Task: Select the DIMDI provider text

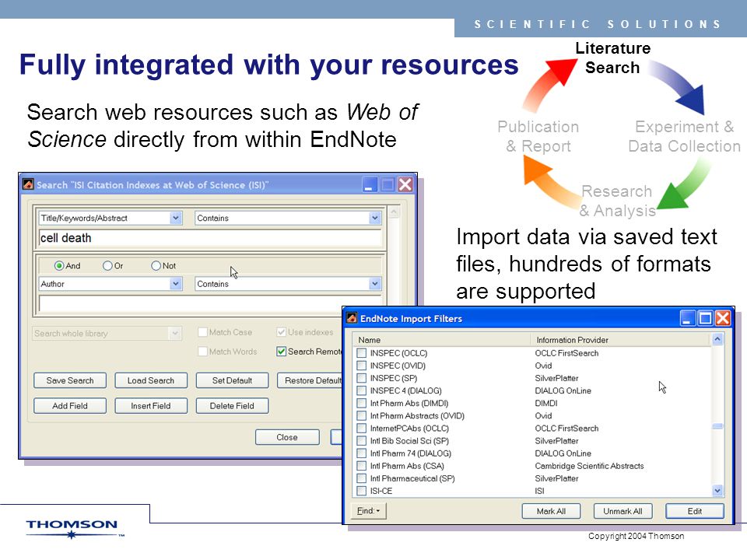Action: [546, 404]
